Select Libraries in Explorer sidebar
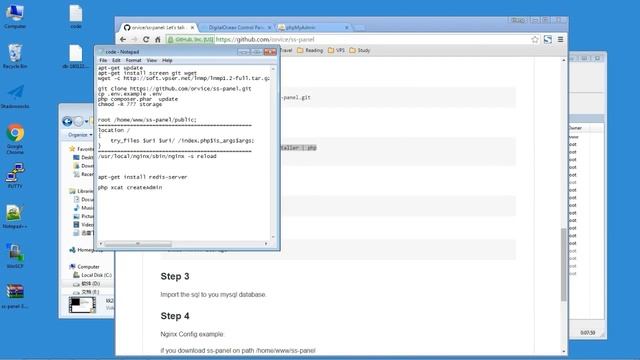640x360 pixels. click(81, 191)
